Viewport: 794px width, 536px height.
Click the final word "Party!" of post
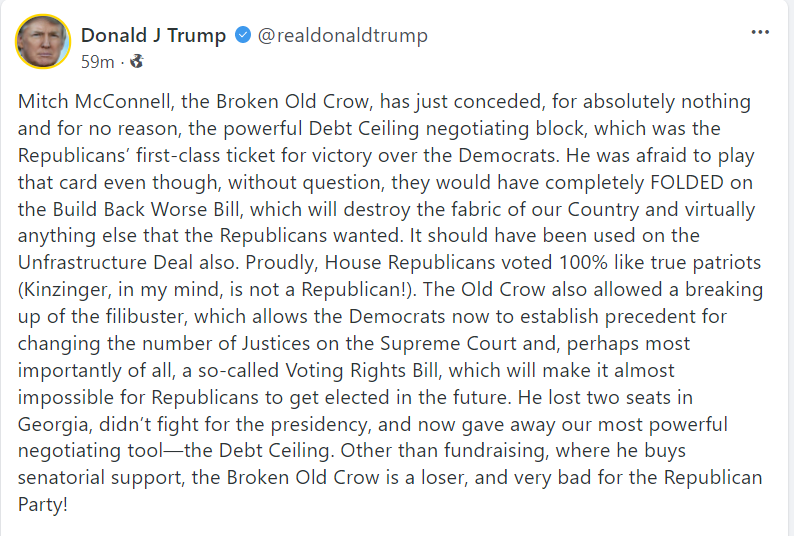point(44,503)
